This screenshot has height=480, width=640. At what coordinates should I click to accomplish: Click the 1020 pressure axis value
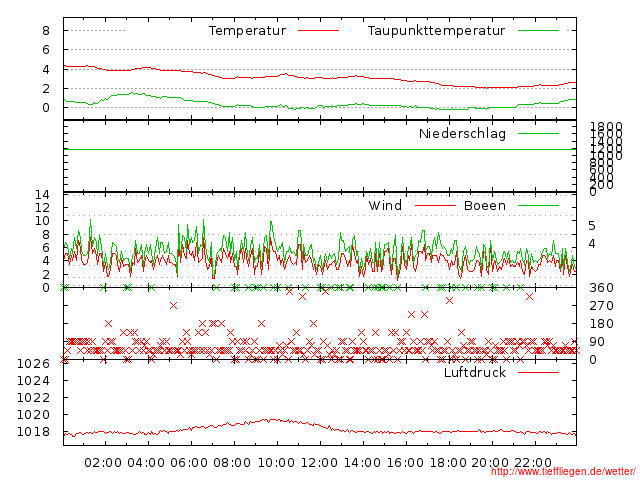coord(33,415)
